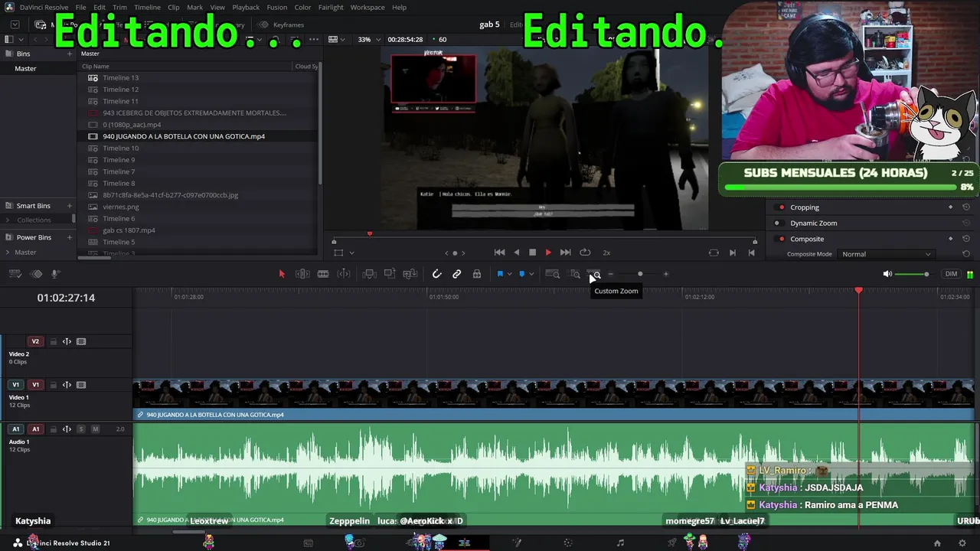Click the Match Frame icon
The image size is (980, 551).
714,253
